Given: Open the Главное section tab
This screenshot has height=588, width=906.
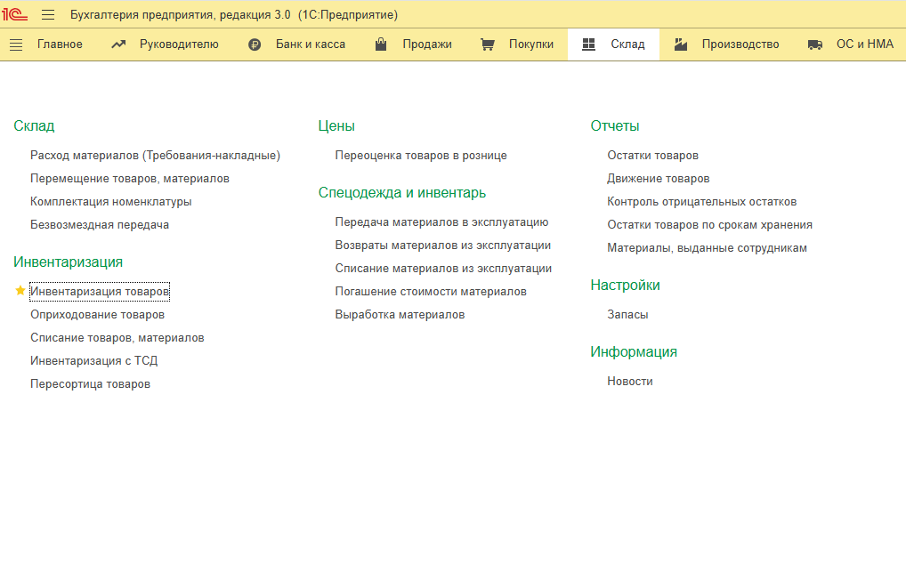Looking at the screenshot, I should point(60,44).
